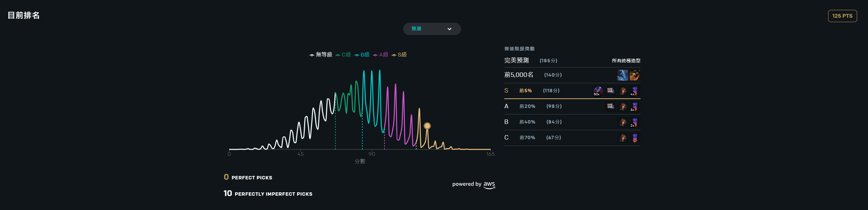Click the 4x capsule reward in S row
The image size is (868, 210).
(x=634, y=91)
